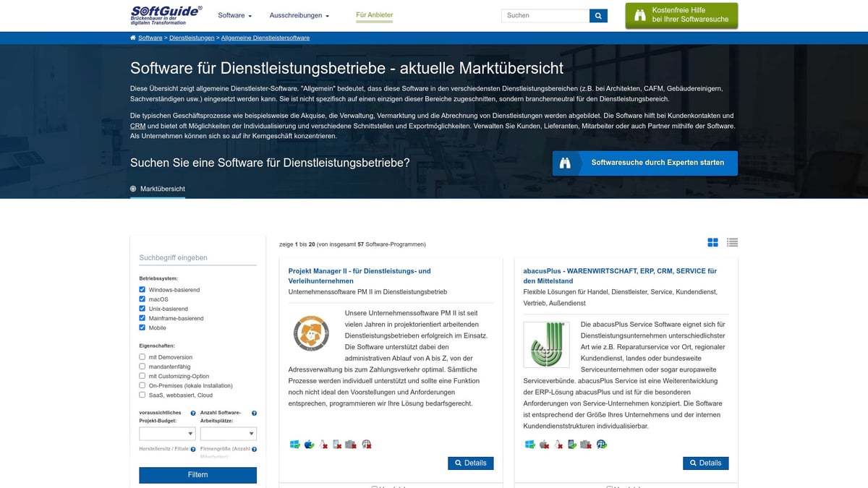Click mainframe icon on abacusPlus card

586,445
